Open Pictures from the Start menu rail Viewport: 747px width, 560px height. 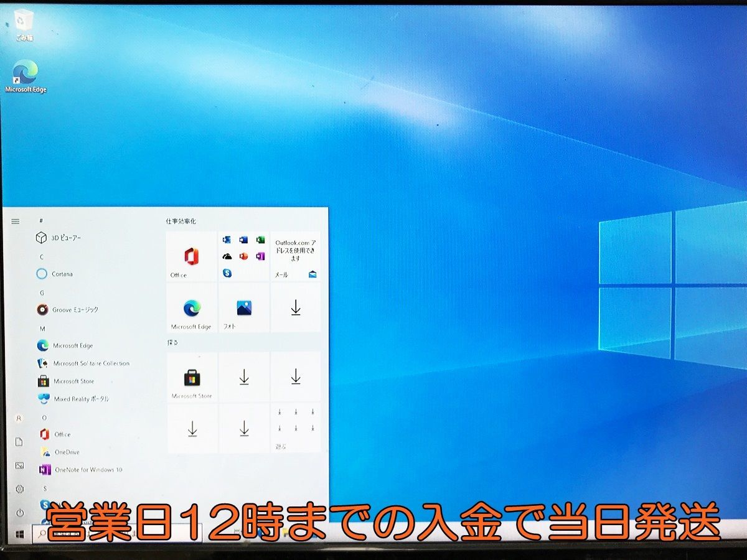[19, 465]
